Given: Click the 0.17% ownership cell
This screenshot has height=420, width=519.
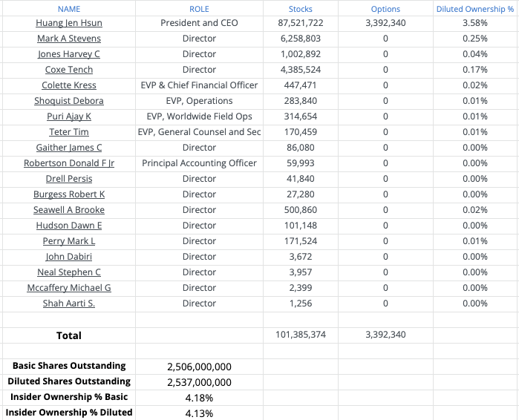Looking at the screenshot, I should coord(475,70).
